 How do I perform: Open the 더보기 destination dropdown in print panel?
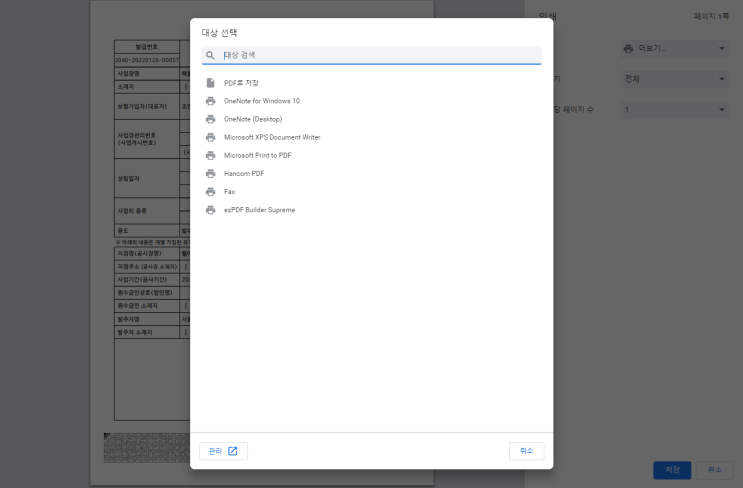tap(674, 48)
